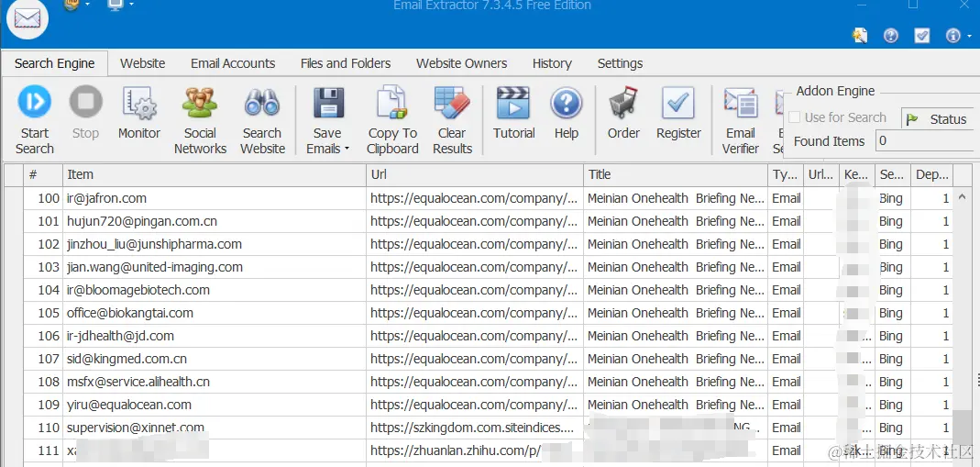This screenshot has height=467, width=980.
Task: Click the szkingdom.com.siteindices URL cell
Action: click(x=474, y=428)
